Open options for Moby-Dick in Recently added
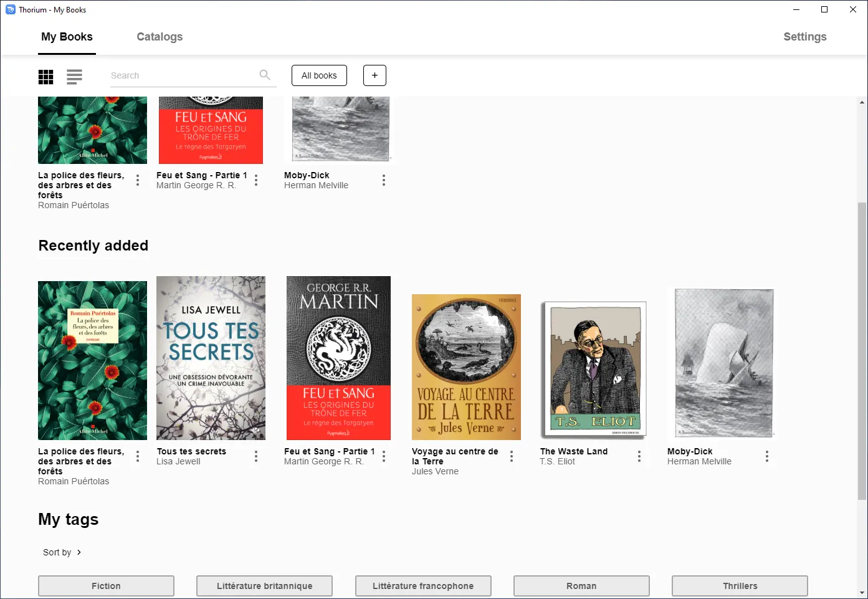868x599 pixels. click(767, 456)
